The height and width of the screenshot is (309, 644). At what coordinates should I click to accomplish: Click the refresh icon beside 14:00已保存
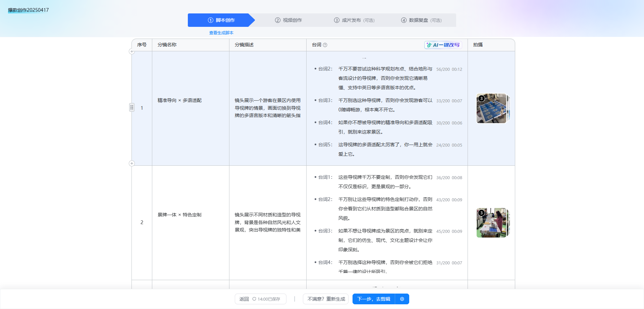pos(254,299)
